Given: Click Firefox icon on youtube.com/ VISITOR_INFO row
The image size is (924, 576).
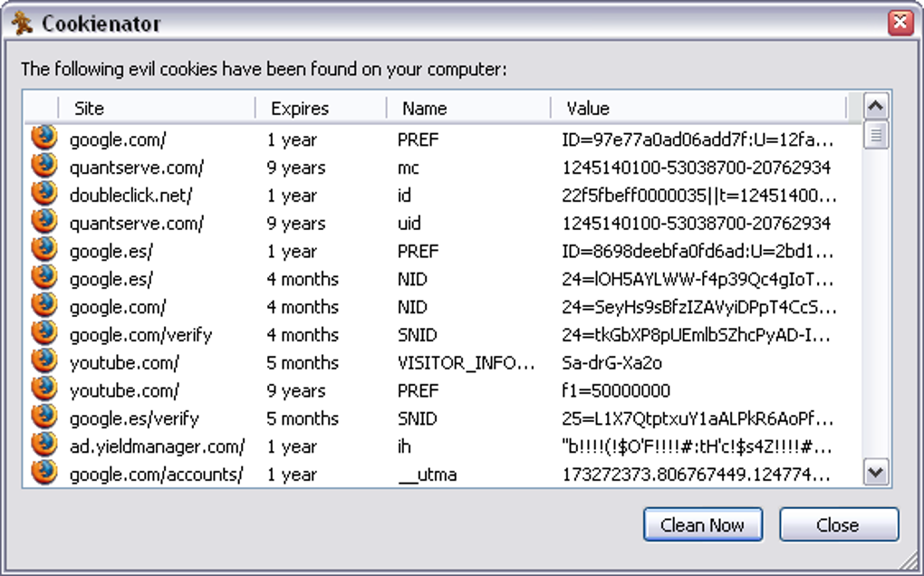Looking at the screenshot, I should click(x=44, y=361).
